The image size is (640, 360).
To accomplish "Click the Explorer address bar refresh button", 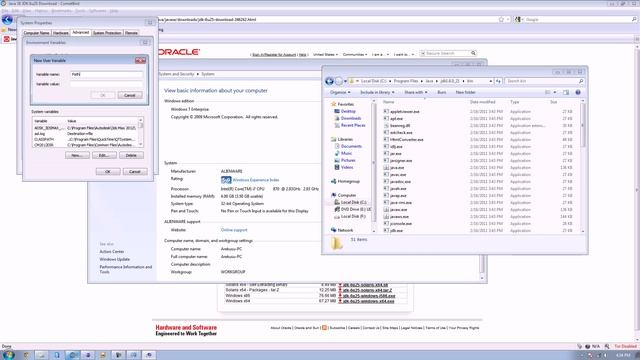I will [x=498, y=81].
